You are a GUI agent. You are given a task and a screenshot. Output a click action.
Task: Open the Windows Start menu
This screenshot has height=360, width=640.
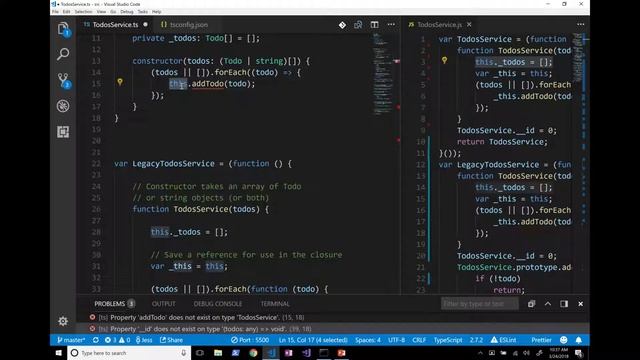58,353
